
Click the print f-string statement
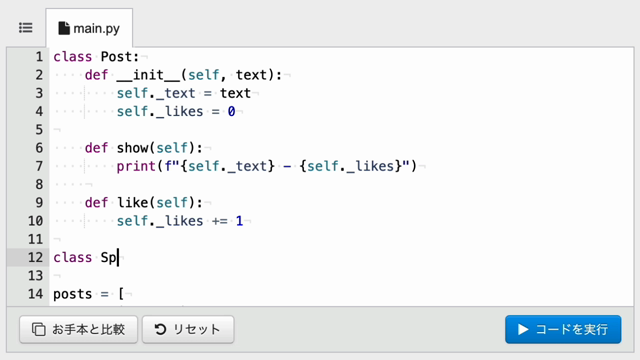pos(267,166)
